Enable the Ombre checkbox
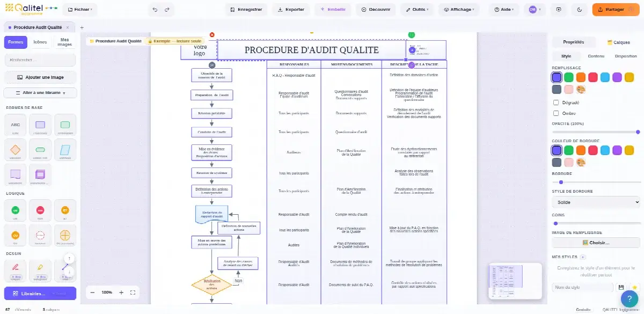This screenshot has width=644, height=314. click(x=556, y=113)
